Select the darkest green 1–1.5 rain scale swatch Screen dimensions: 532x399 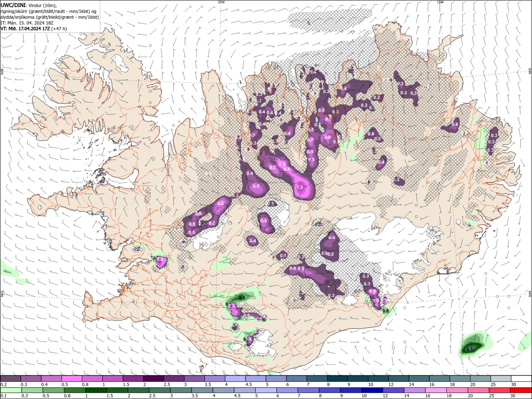pyautogui.click(x=96, y=390)
